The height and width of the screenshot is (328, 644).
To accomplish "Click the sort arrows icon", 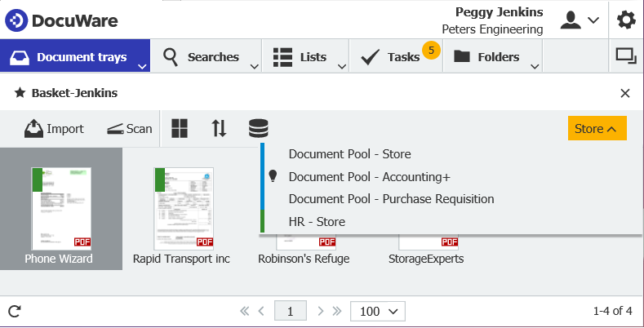I will point(219,129).
